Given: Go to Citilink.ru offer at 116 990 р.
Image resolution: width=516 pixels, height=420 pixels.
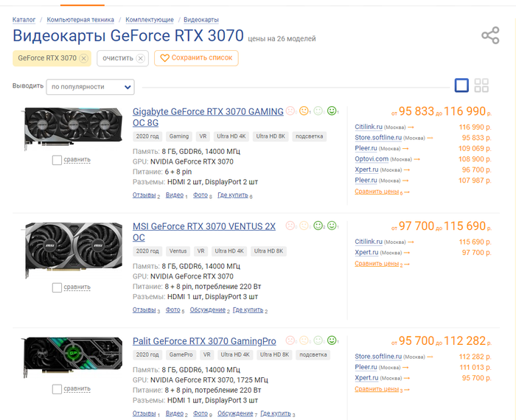Looking at the screenshot, I should [369, 127].
